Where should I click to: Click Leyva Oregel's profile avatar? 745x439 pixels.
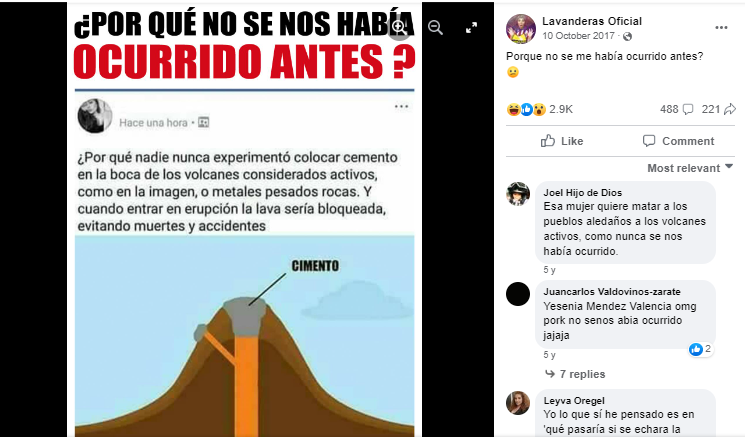tap(518, 403)
